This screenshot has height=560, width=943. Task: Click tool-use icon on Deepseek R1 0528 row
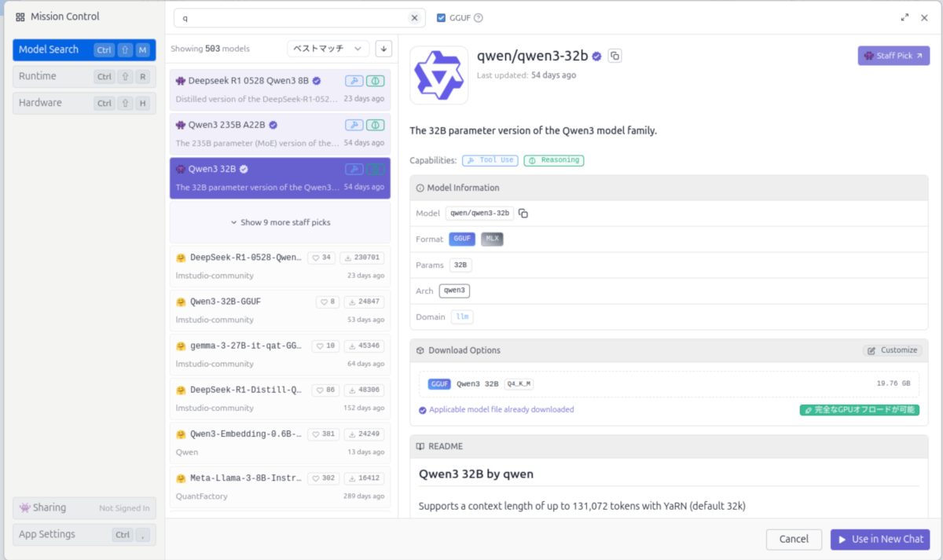click(354, 80)
